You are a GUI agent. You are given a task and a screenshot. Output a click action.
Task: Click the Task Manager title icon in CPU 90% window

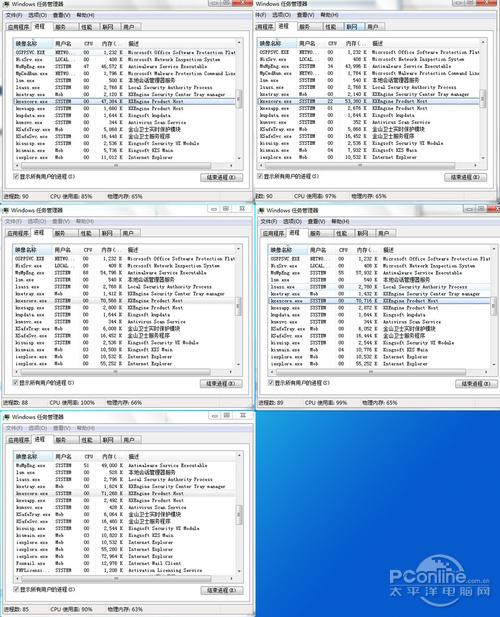pos(6,417)
